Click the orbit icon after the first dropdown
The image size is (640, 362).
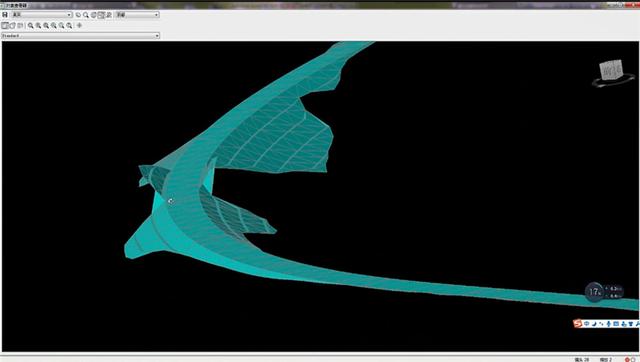point(78,15)
